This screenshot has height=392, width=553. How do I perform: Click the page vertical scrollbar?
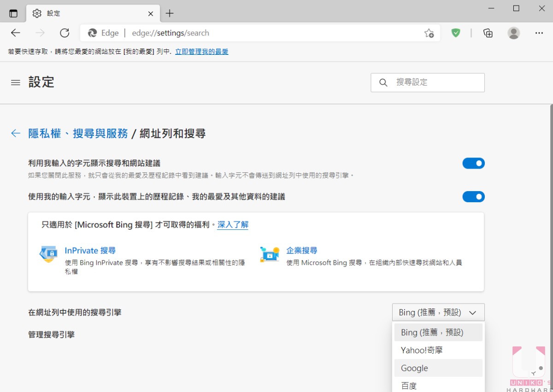coord(551,248)
